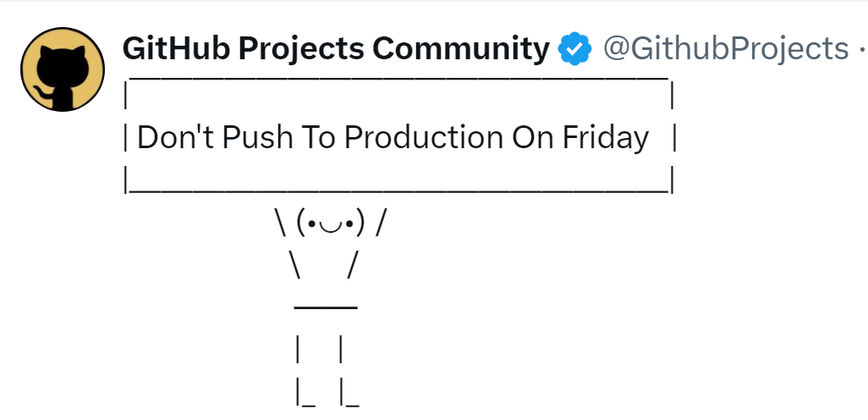Click the word "Friday" in the tweet
Viewport: 868px width, 420px height.
point(606,137)
